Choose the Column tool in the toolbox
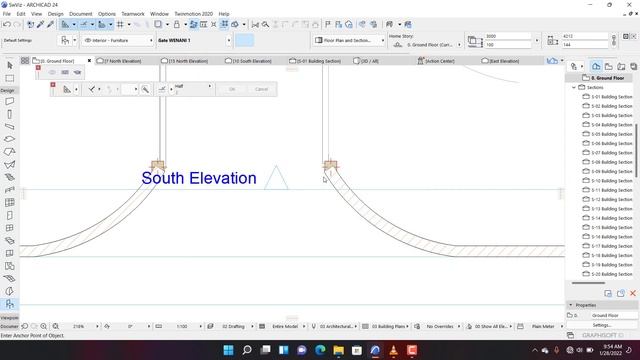The width and height of the screenshot is (640, 360). [10, 114]
